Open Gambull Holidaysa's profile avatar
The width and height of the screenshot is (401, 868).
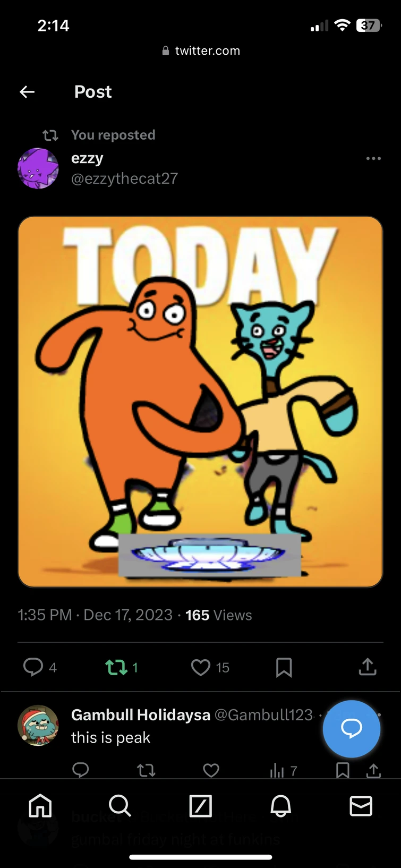click(x=38, y=726)
